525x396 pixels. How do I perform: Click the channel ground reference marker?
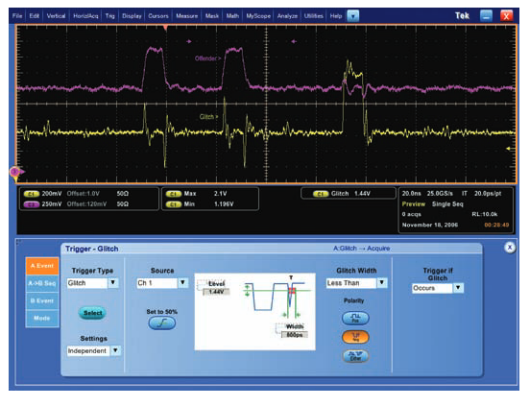(15, 172)
